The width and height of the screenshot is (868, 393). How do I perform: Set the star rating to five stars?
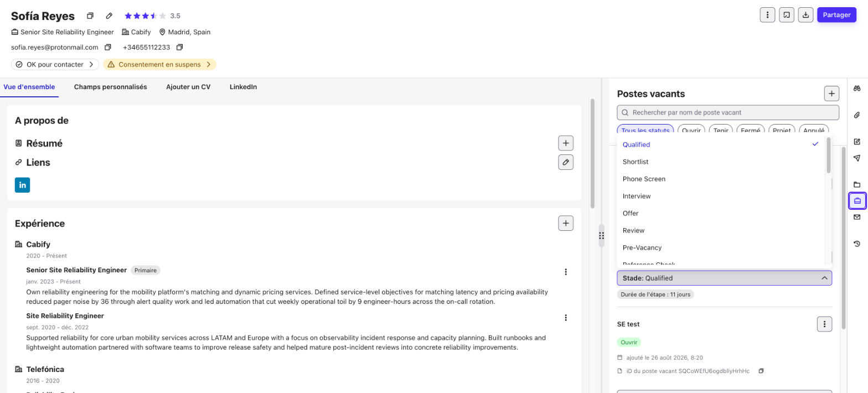pyautogui.click(x=162, y=16)
